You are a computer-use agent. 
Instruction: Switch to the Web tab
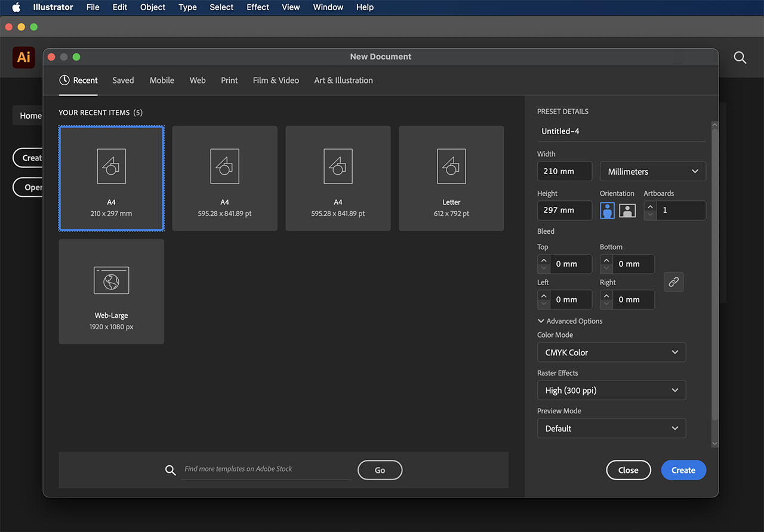point(198,80)
